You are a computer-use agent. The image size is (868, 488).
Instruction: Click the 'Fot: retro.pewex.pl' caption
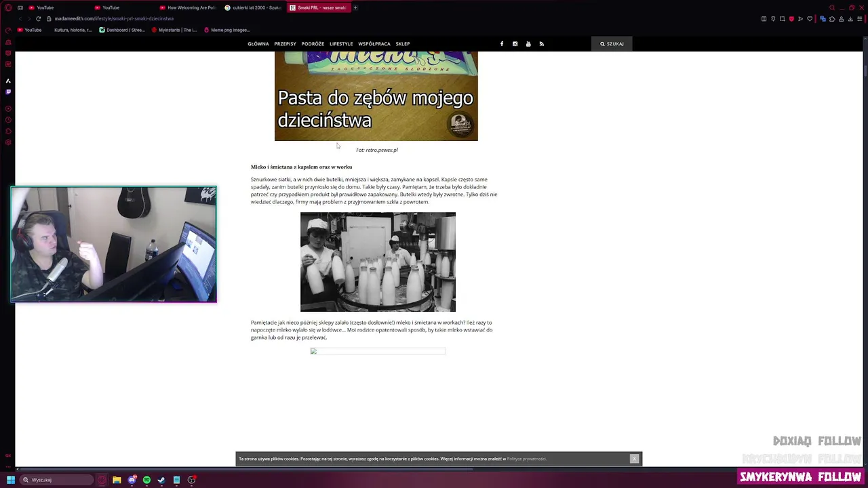point(377,150)
